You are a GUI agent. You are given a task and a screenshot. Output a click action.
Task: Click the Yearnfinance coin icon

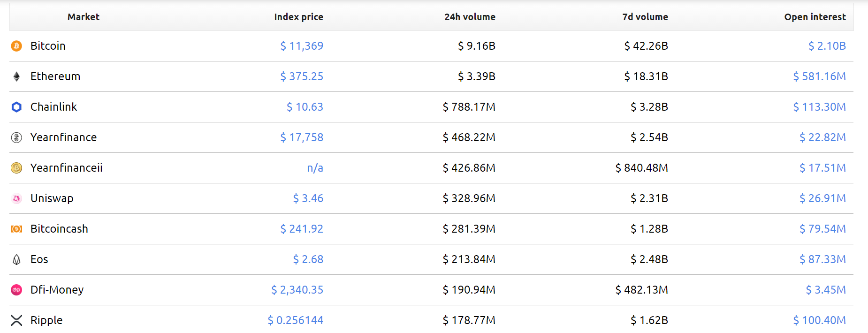coord(16,137)
